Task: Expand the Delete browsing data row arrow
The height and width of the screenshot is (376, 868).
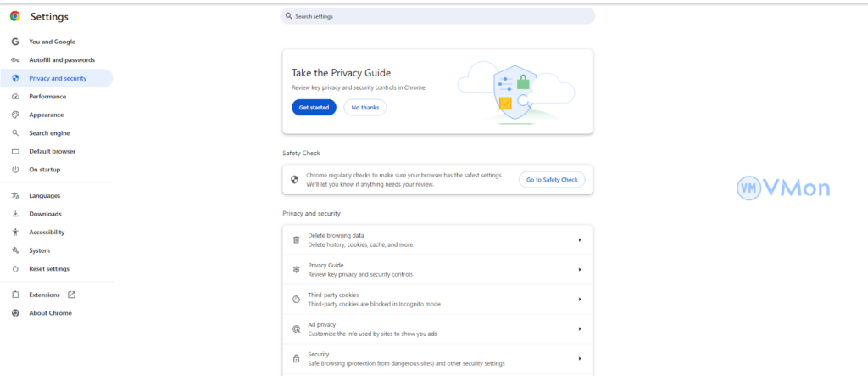Action: pos(580,239)
